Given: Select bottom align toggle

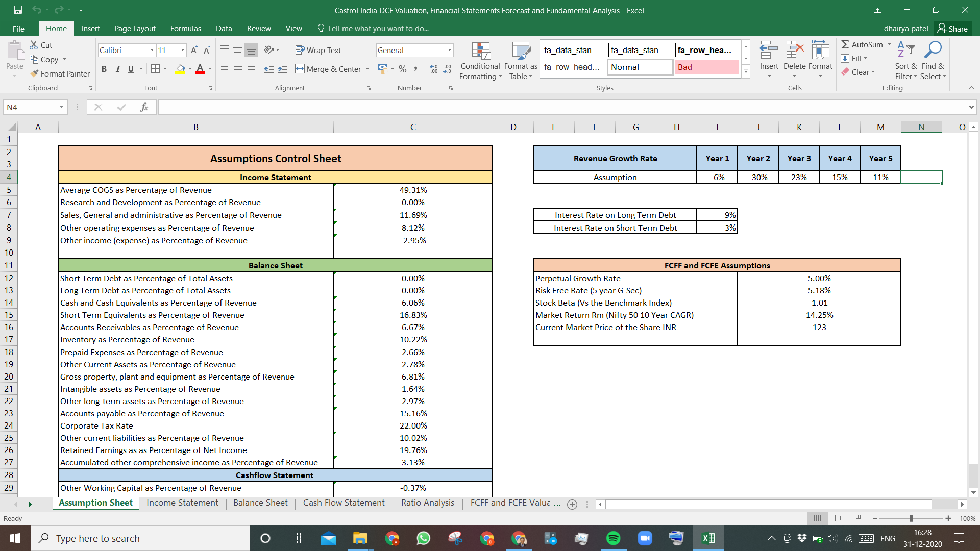Looking at the screenshot, I should coord(251,50).
